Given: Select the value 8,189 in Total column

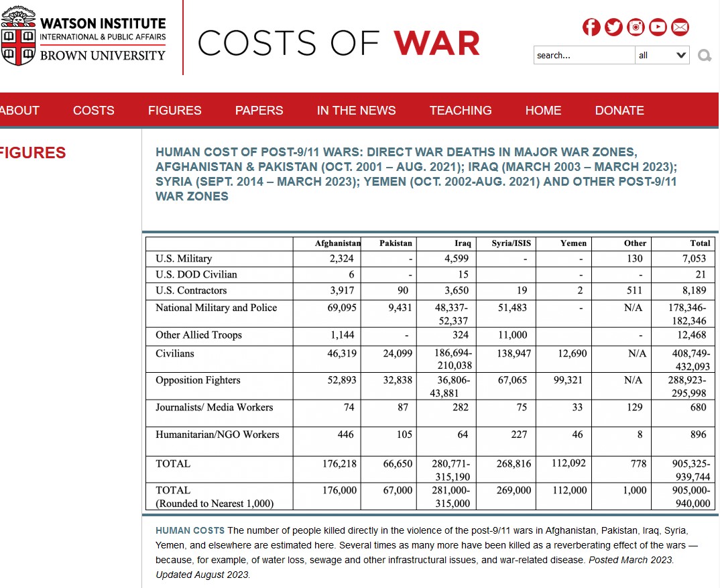Looking at the screenshot, I should [694, 290].
